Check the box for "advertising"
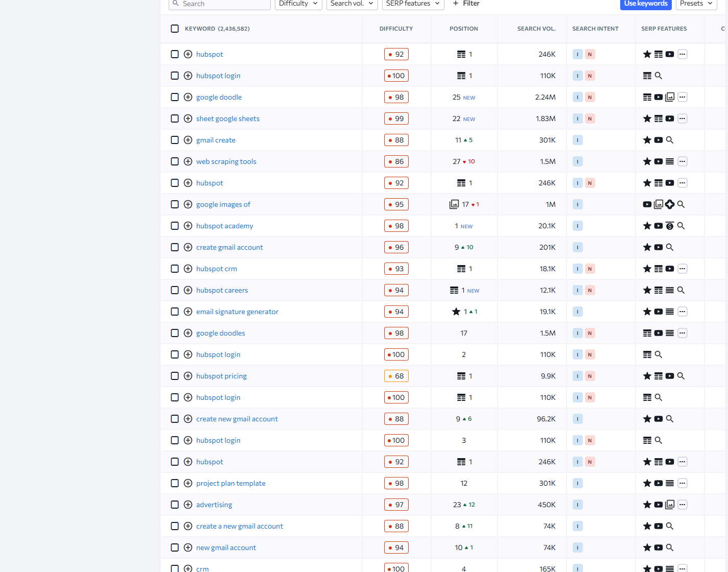The height and width of the screenshot is (572, 728). click(x=175, y=505)
